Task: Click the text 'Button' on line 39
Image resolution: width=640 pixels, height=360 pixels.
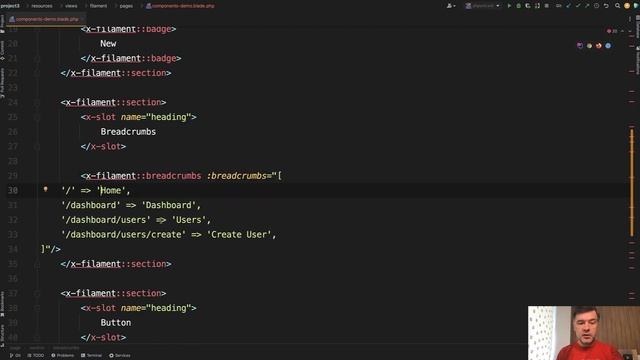Action: coord(116,323)
